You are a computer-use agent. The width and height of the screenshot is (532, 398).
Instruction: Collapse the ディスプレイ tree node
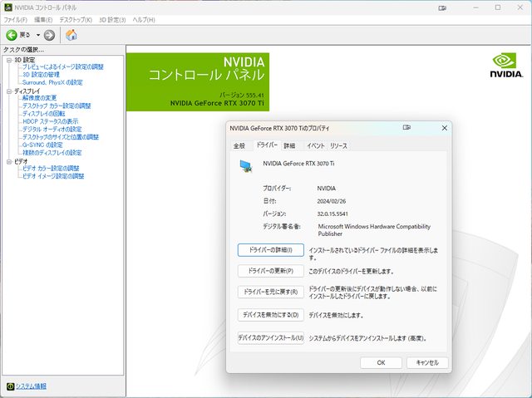7,91
